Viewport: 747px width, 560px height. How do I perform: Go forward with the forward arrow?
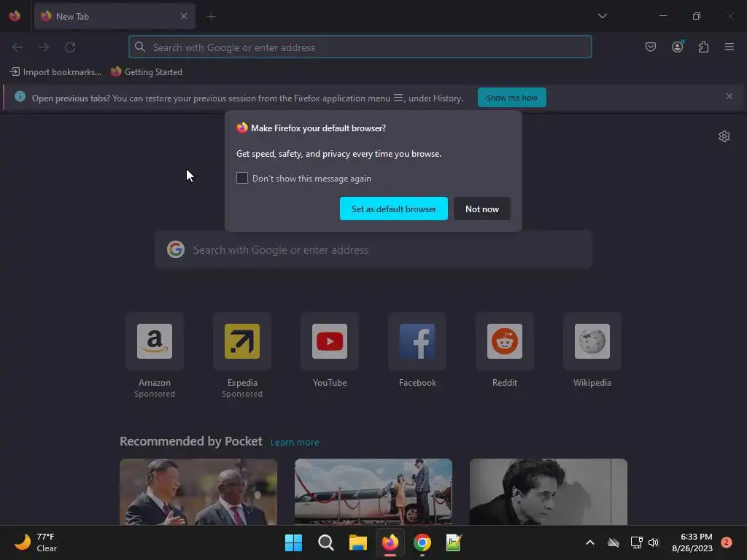point(44,47)
